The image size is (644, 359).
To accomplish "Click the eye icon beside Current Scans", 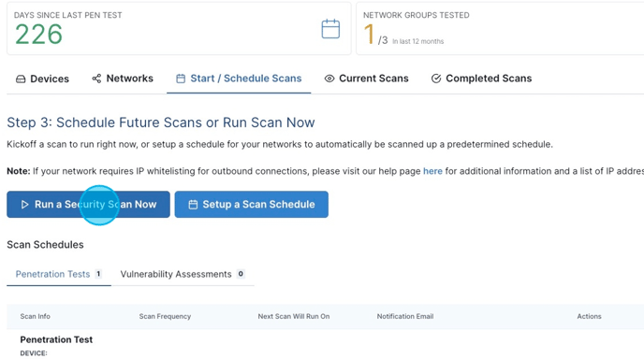I will [x=329, y=79].
